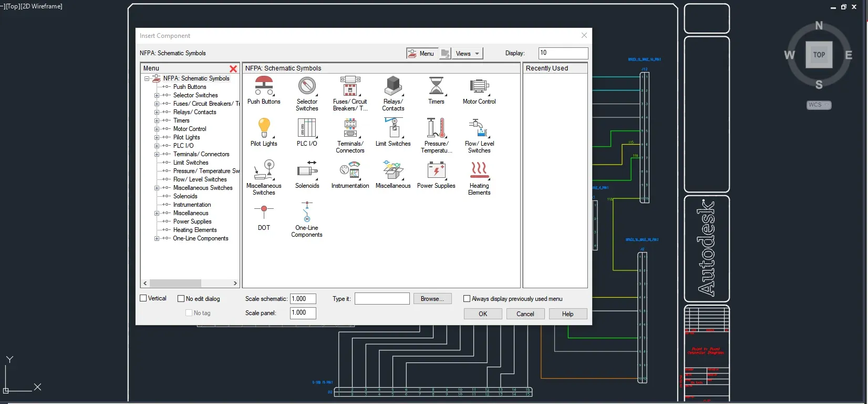Viewport: 868px width, 404px height.
Task: Expand the Motor Control tree node
Action: [157, 129]
